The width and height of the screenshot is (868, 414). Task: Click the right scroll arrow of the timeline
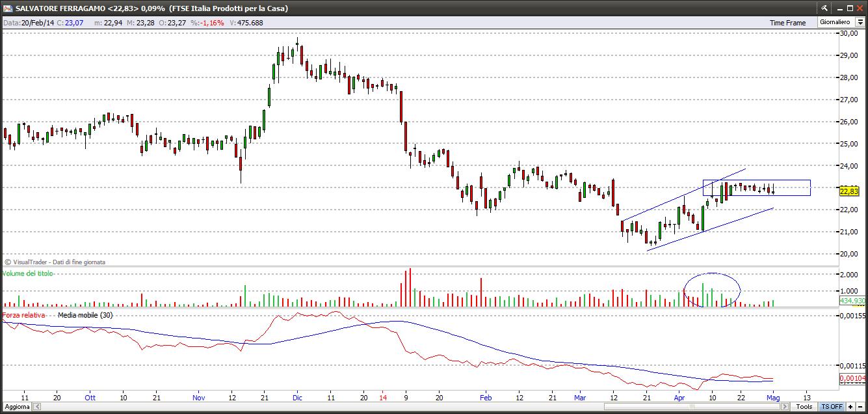[785, 407]
